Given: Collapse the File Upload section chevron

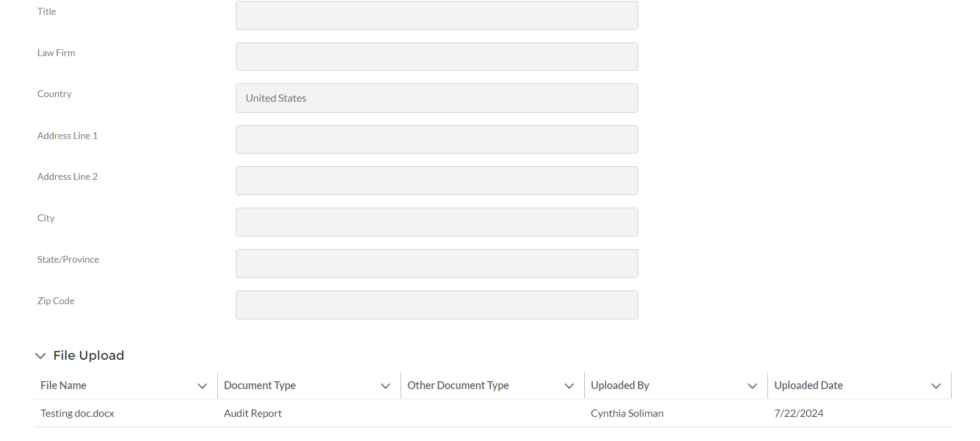Looking at the screenshot, I should pos(40,356).
